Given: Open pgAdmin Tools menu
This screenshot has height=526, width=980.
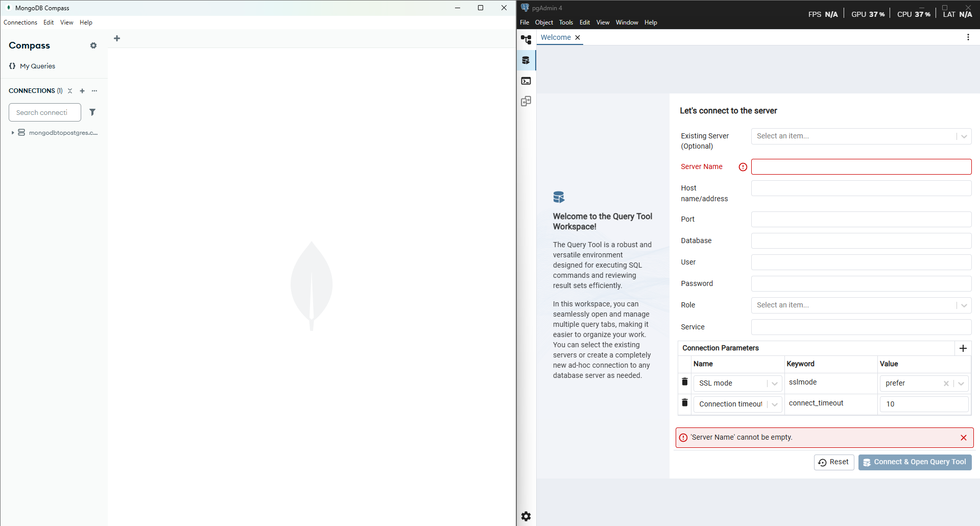Looking at the screenshot, I should [x=566, y=22].
